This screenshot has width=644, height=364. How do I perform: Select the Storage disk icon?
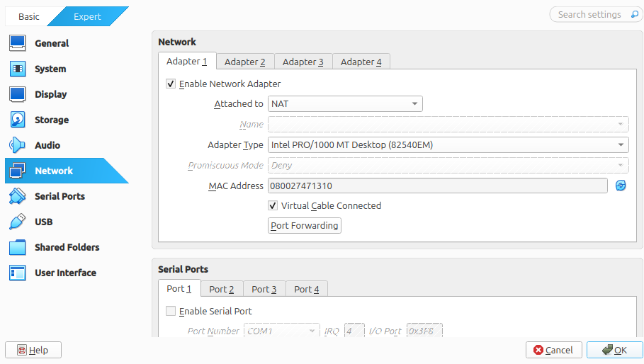coord(18,120)
